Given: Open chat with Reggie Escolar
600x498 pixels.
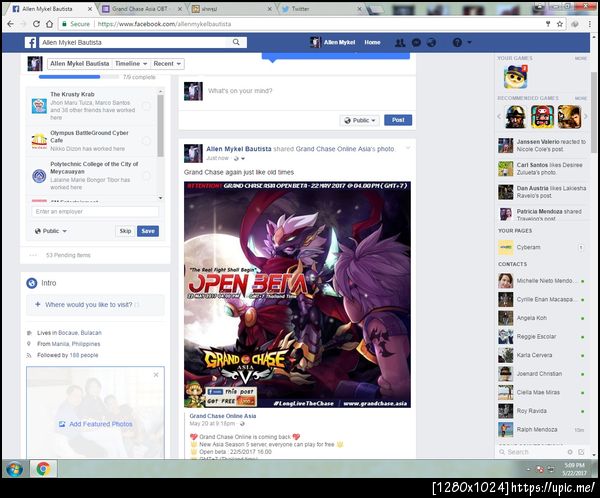Looking at the screenshot, I should click(541, 336).
